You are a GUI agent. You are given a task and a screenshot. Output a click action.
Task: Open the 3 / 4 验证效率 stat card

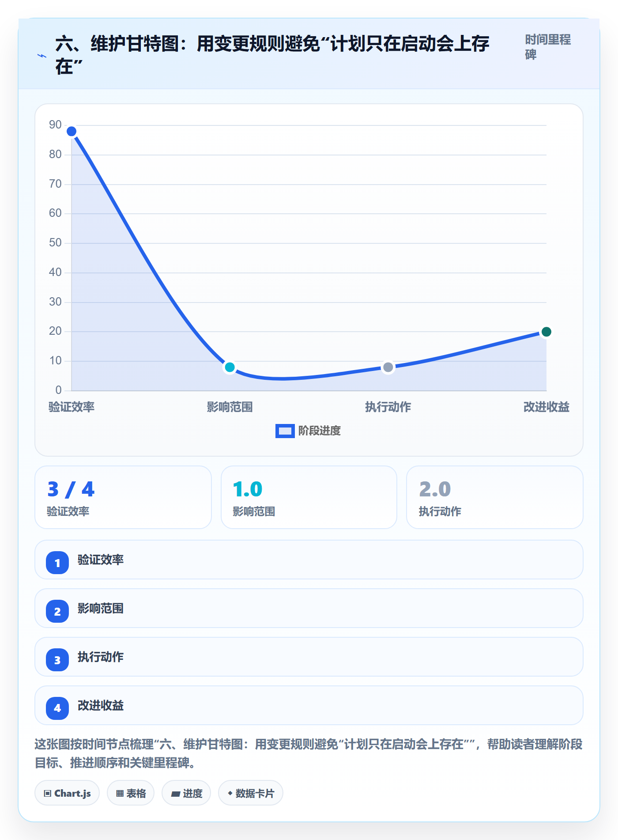pos(123,497)
